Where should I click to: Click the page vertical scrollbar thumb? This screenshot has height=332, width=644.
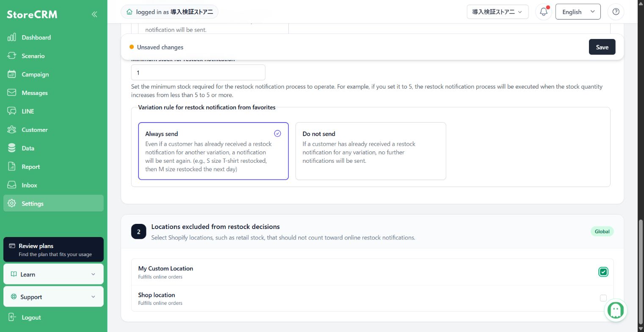tap(641, 272)
